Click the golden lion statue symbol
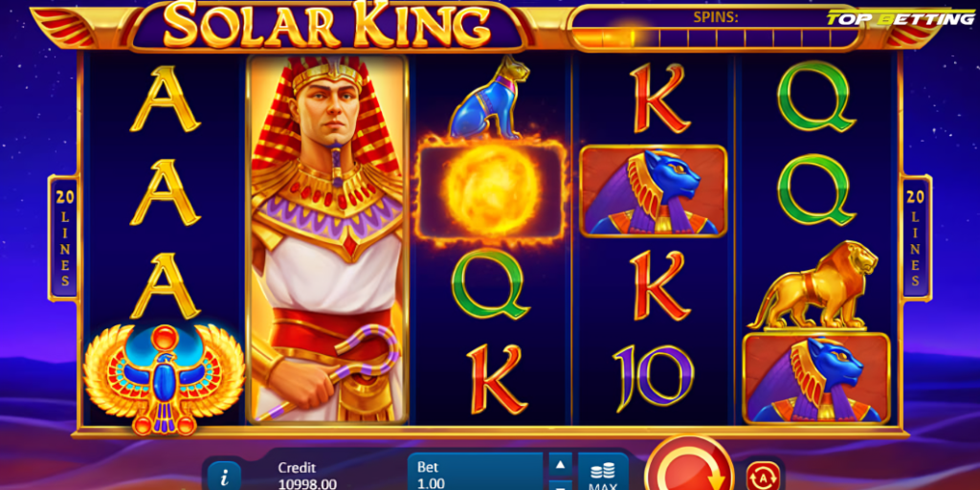This screenshot has height=490, width=980. click(815, 285)
